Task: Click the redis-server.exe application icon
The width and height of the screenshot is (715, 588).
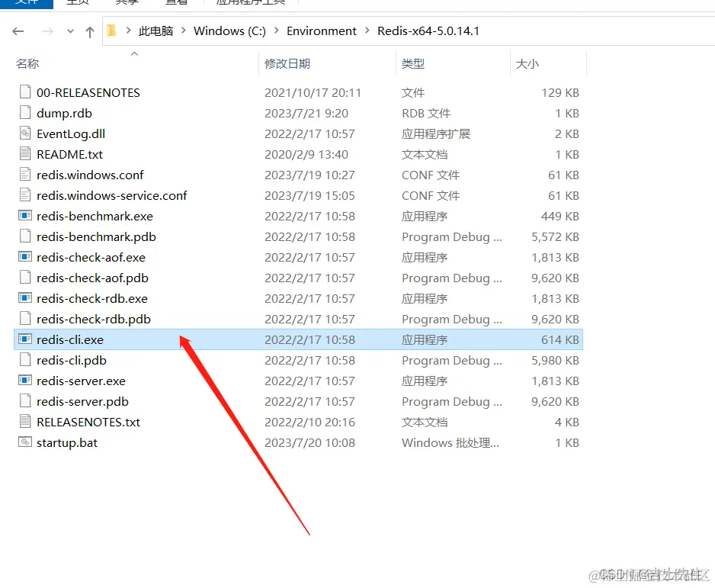Action: (x=25, y=380)
